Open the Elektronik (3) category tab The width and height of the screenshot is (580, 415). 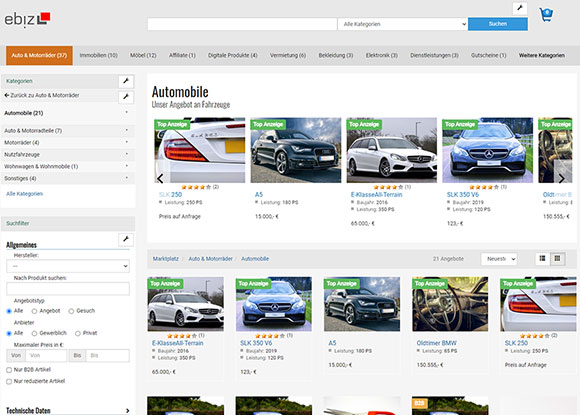381,55
